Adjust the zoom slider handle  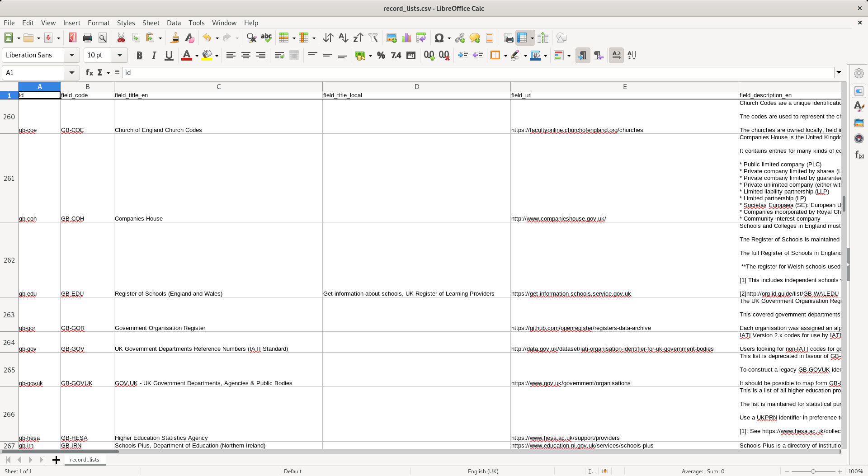pyautogui.click(x=813, y=471)
